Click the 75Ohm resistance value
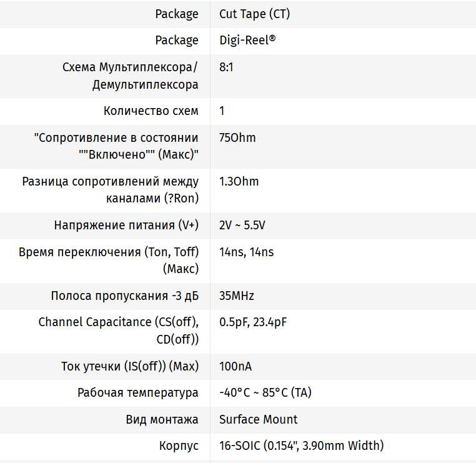476x463 pixels. tap(237, 137)
